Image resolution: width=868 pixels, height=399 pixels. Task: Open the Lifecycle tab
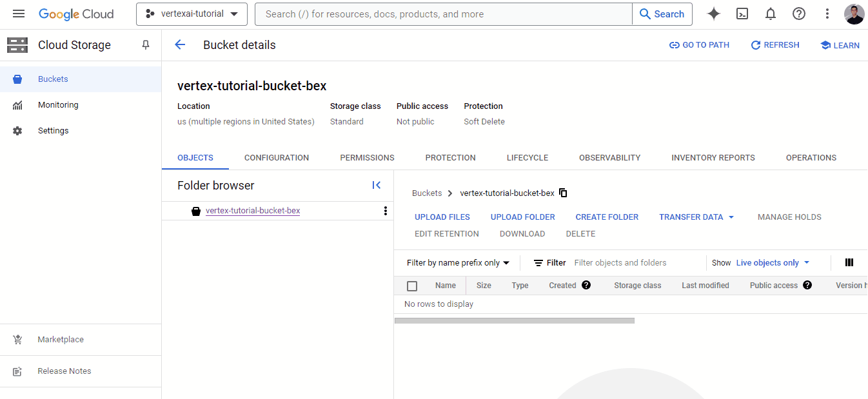pos(528,158)
